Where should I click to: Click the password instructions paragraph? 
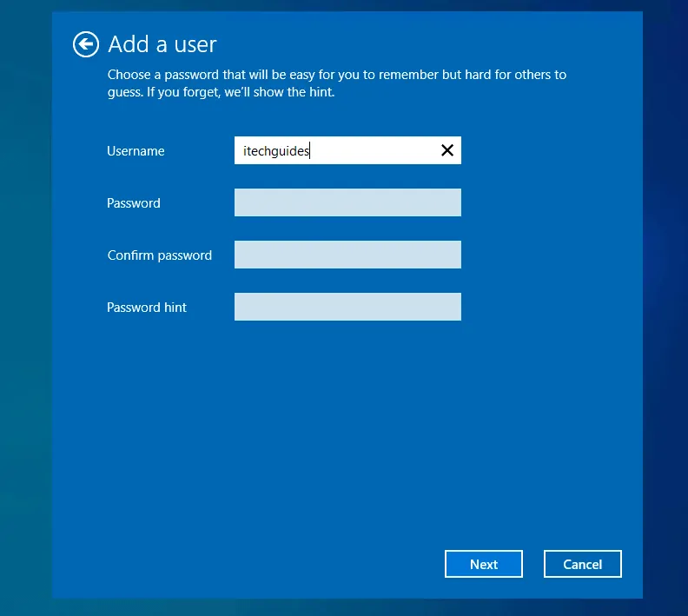[x=336, y=83]
